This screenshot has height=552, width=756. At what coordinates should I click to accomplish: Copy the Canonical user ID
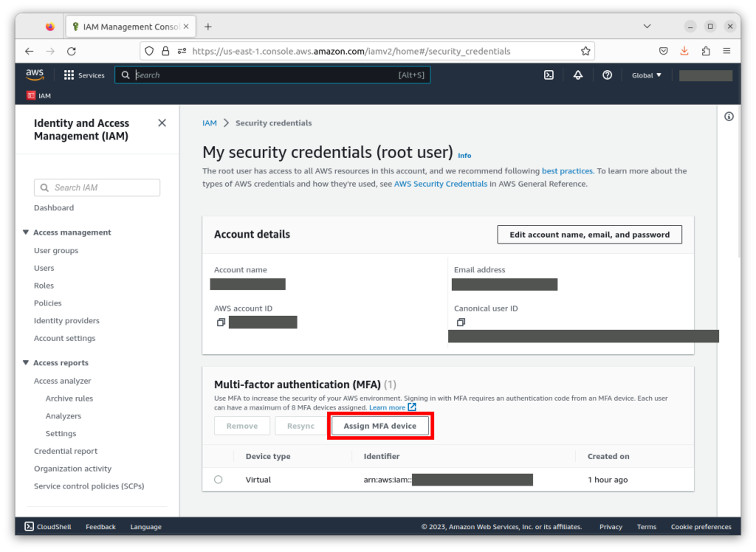tap(461, 322)
